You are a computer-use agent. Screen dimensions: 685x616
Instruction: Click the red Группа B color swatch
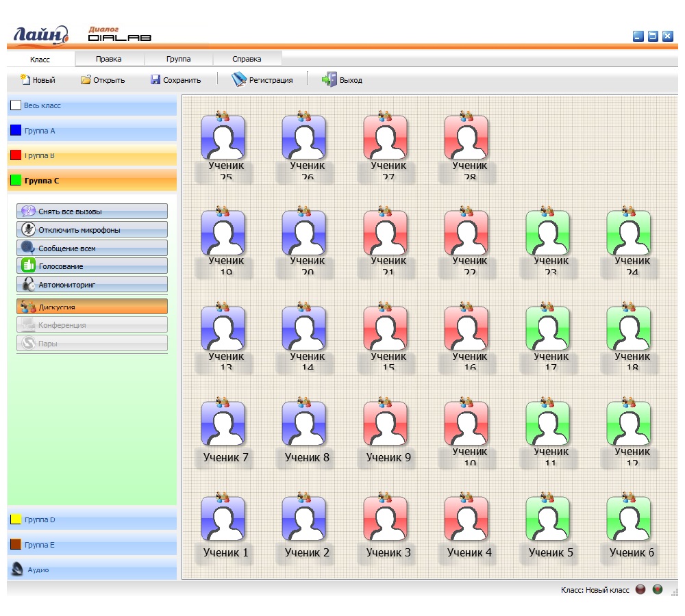(16, 155)
